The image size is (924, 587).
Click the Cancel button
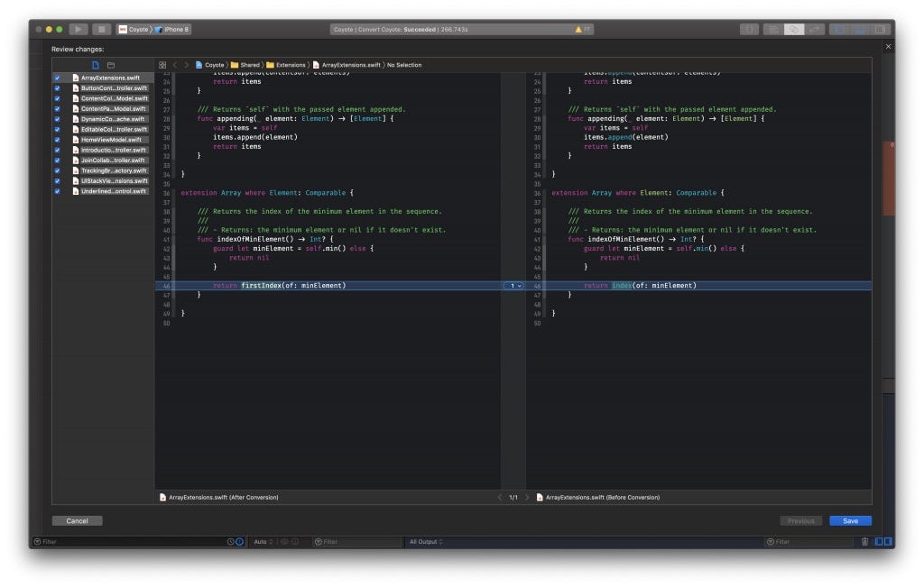coord(78,521)
